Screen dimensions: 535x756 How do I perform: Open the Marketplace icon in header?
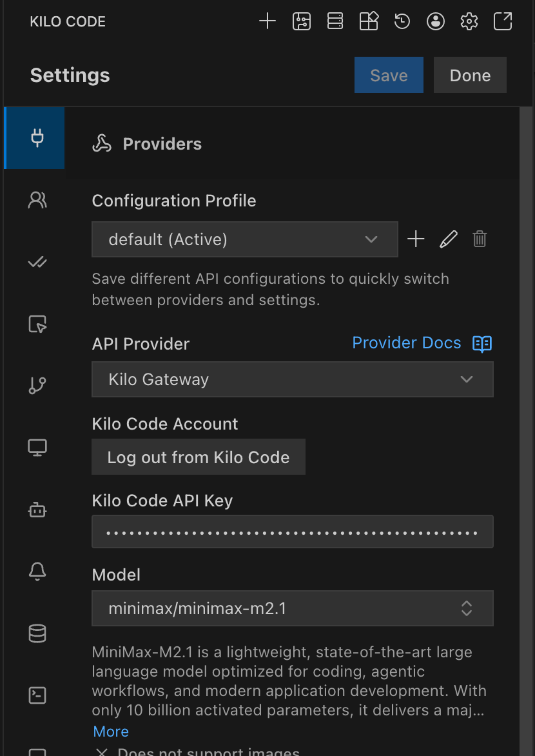point(369,21)
